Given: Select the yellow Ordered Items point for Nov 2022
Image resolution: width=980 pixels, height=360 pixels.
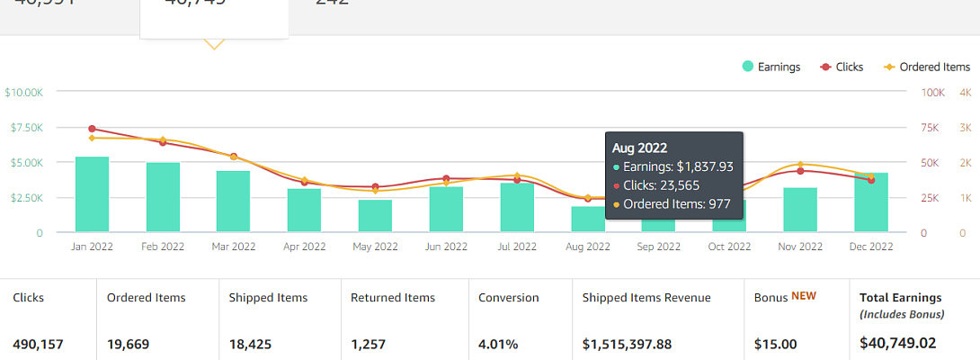Looking at the screenshot, I should point(800,165).
